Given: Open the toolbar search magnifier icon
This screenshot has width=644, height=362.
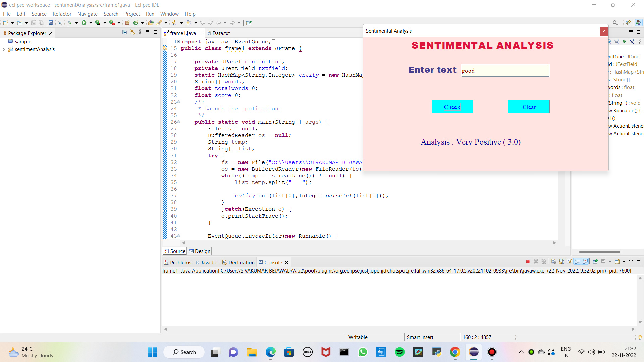Looking at the screenshot, I should click(615, 23).
